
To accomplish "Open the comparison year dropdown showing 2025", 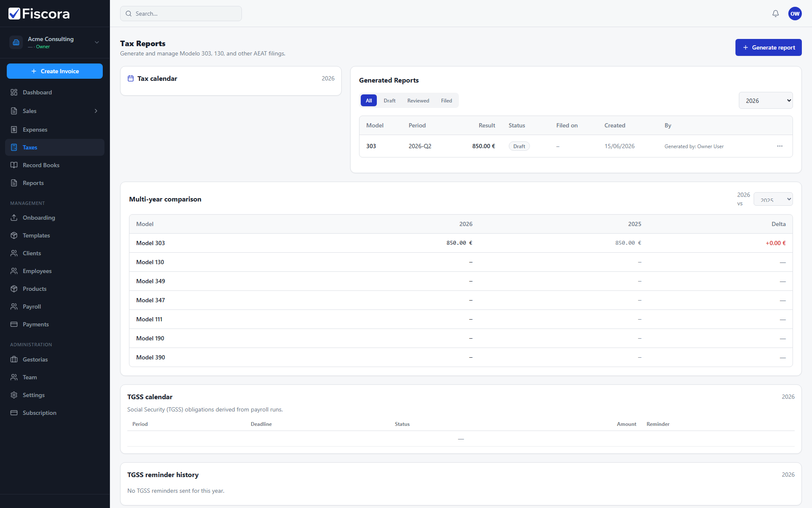I will [773, 199].
